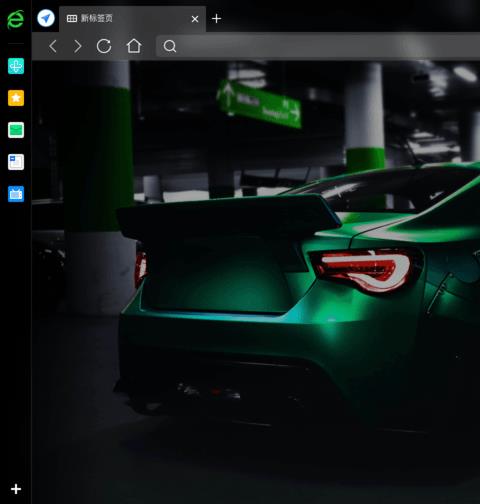Click the search magnifier icon
480x504 pixels.
(x=170, y=46)
